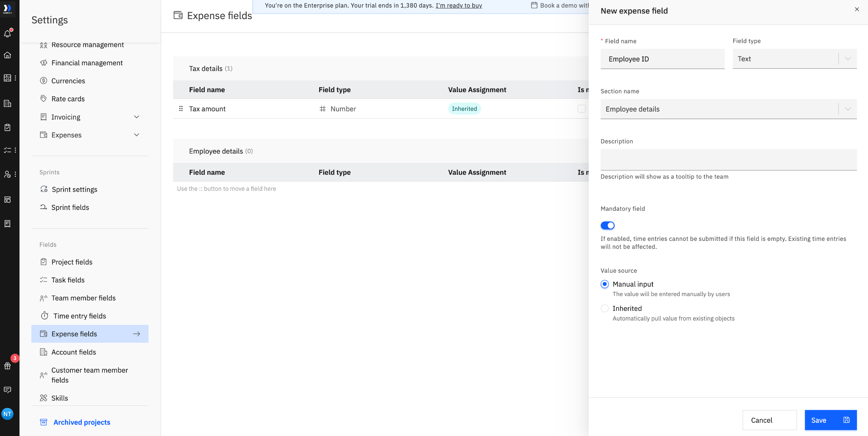Click the Expense fields arrow icon

(136, 334)
